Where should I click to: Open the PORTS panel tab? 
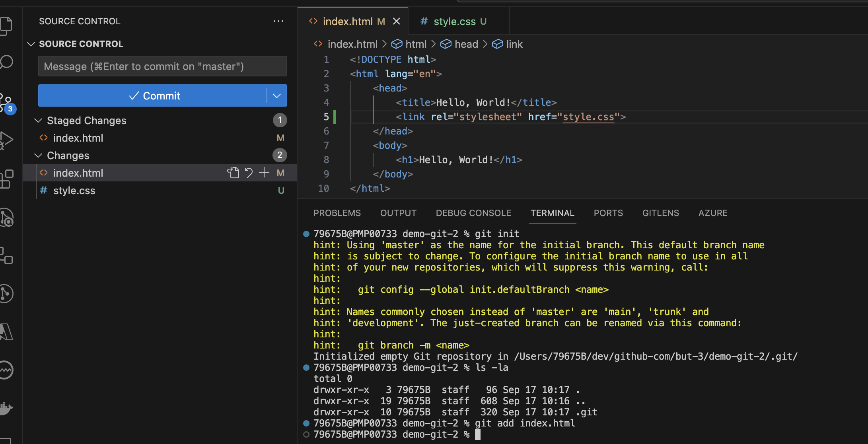pyautogui.click(x=608, y=213)
